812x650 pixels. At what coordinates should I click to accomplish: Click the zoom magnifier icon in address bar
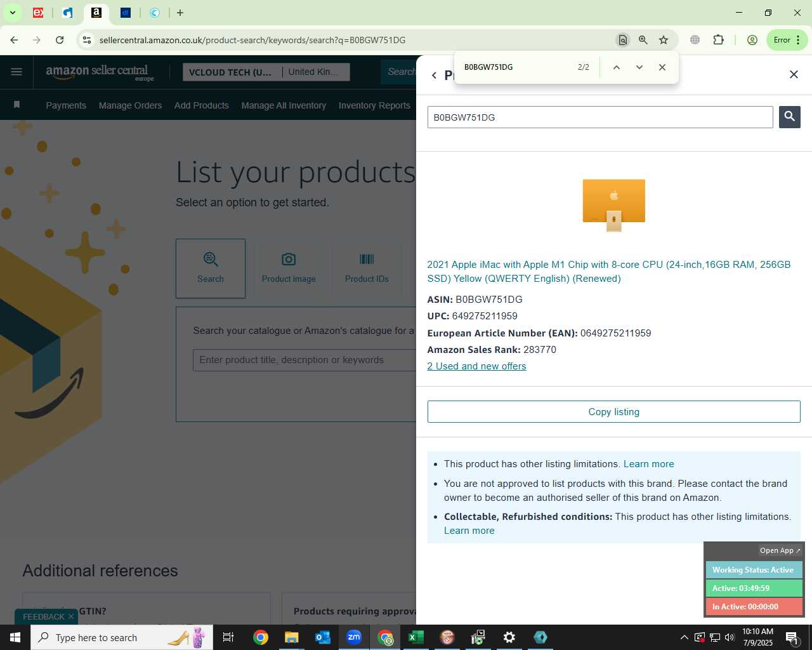point(643,40)
